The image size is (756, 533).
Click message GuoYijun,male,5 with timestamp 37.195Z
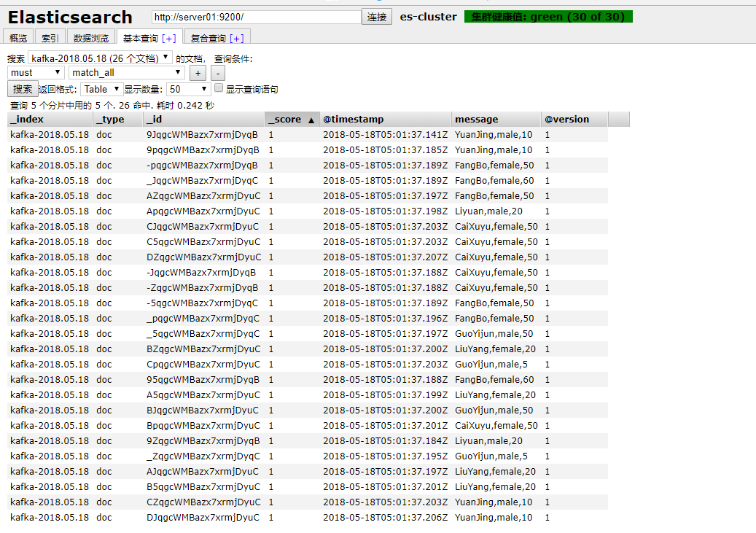coord(491,456)
